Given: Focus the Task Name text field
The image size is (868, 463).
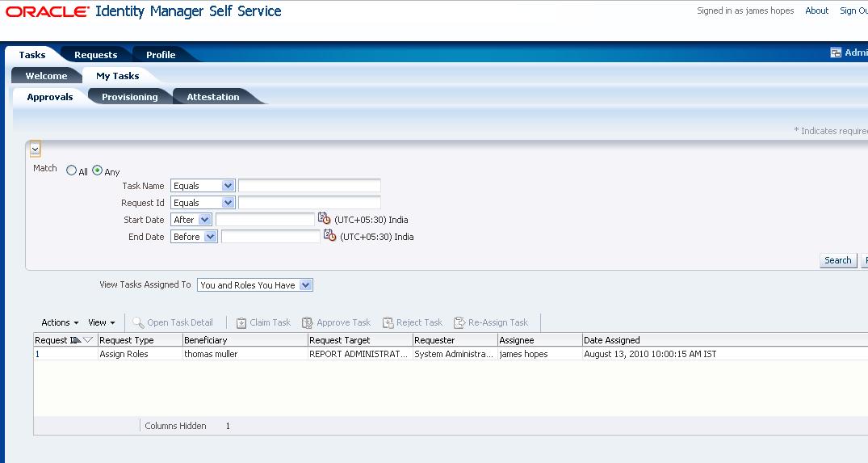Looking at the screenshot, I should 309,186.
